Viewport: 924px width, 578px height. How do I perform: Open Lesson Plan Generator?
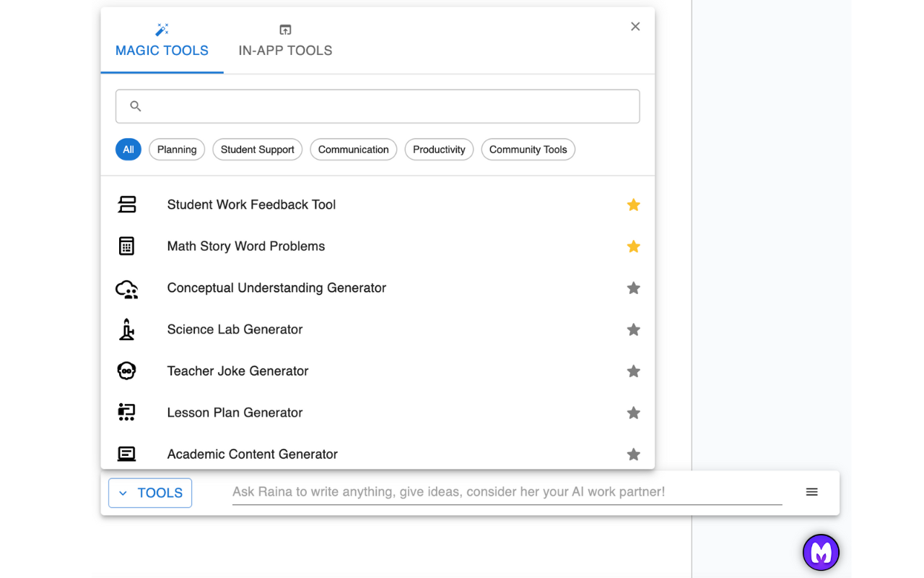235,413
